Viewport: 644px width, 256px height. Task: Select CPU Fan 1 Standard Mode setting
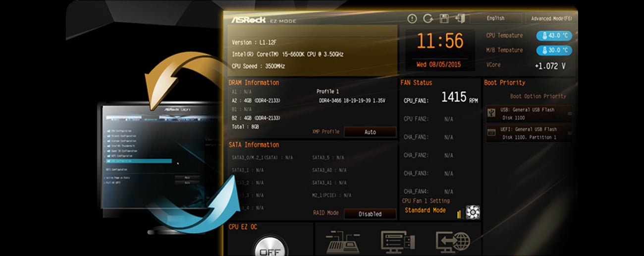click(425, 210)
